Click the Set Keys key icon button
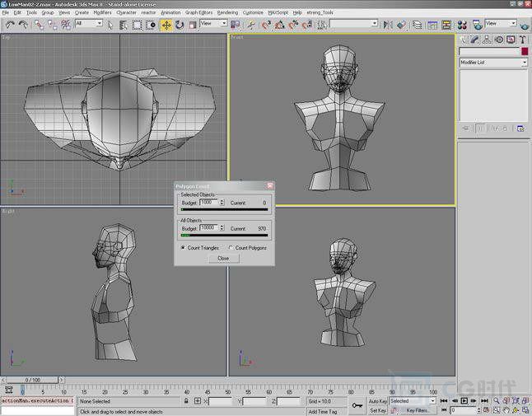This screenshot has height=416, width=532. 357,405
